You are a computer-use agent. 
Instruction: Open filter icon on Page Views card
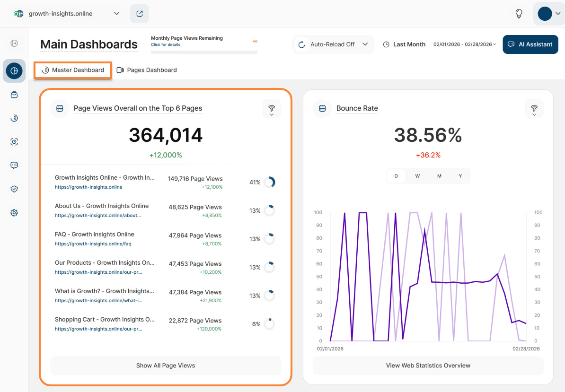point(272,109)
